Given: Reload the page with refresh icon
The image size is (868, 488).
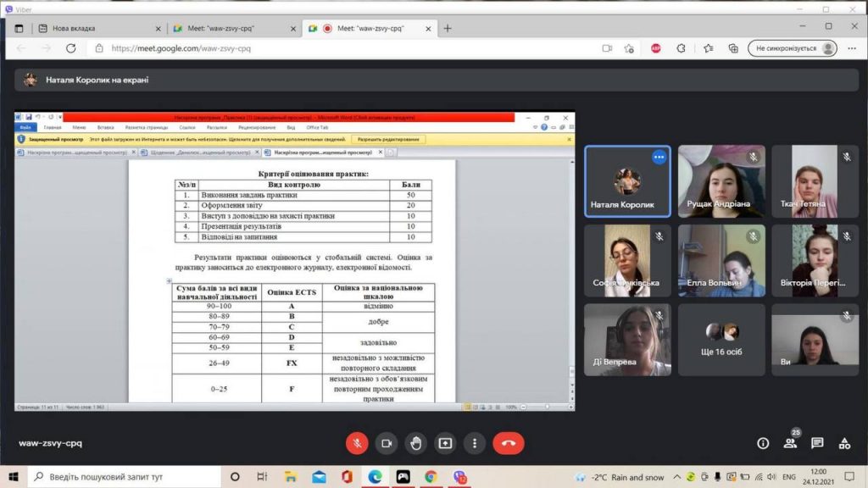Looking at the screenshot, I should [x=71, y=48].
